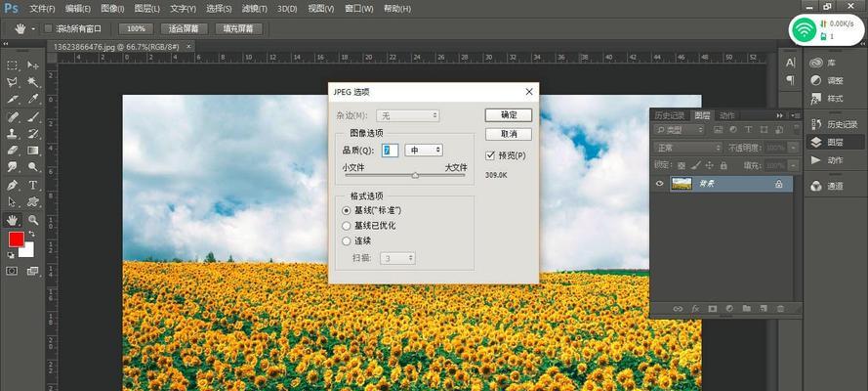
Task: Open layer filter type (类型) dropdown
Action: (680, 130)
